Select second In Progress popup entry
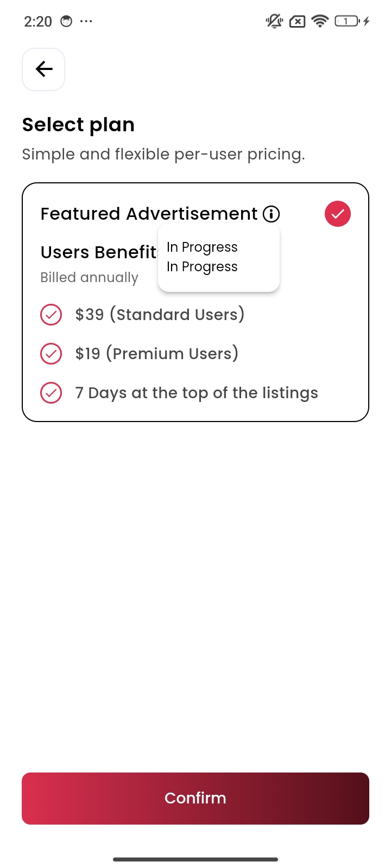This screenshot has width=391, height=868. 202,267
